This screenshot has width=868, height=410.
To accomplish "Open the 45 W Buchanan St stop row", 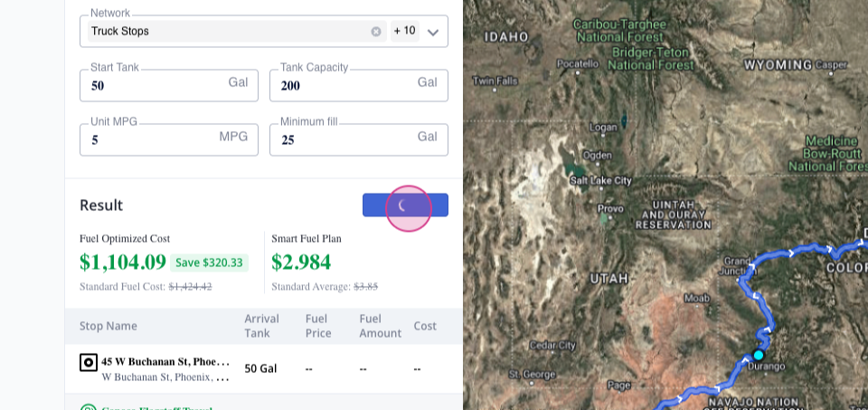I will [x=165, y=362].
